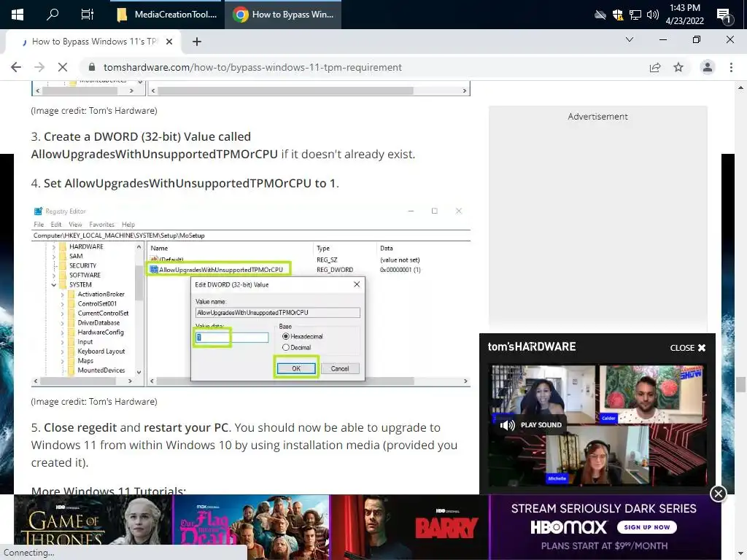Go back to previous page

[16, 67]
